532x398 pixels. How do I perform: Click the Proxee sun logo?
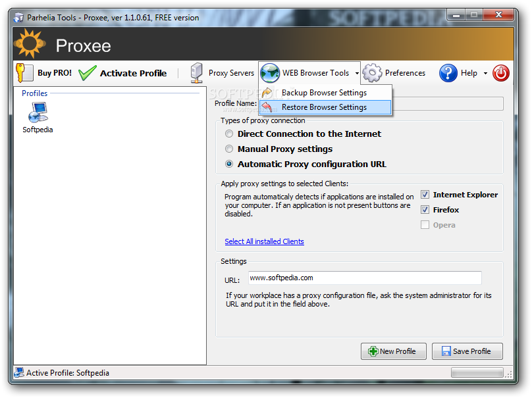click(30, 43)
